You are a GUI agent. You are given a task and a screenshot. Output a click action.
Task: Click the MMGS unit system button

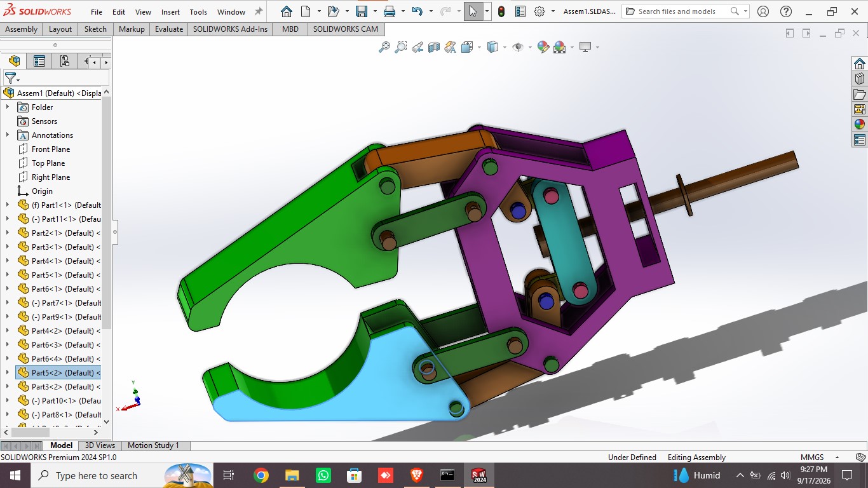(812, 457)
